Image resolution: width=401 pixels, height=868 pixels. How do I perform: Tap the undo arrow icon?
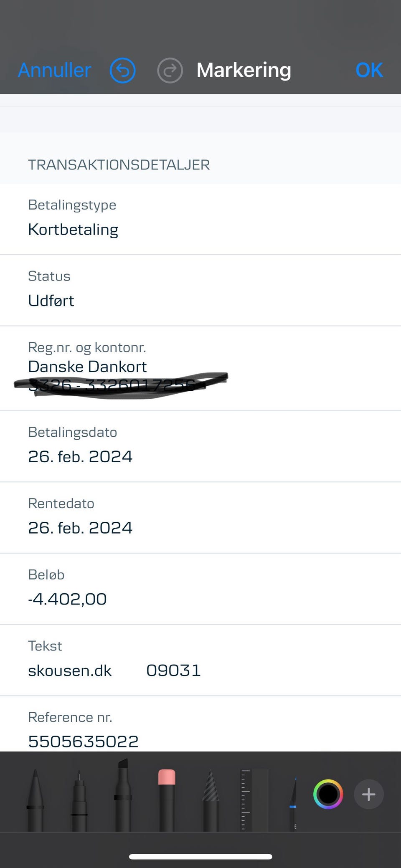click(x=122, y=71)
